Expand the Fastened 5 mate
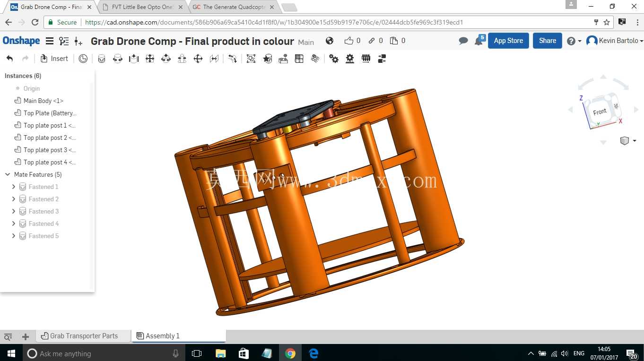Image resolution: width=644 pixels, height=361 pixels. tap(13, 236)
